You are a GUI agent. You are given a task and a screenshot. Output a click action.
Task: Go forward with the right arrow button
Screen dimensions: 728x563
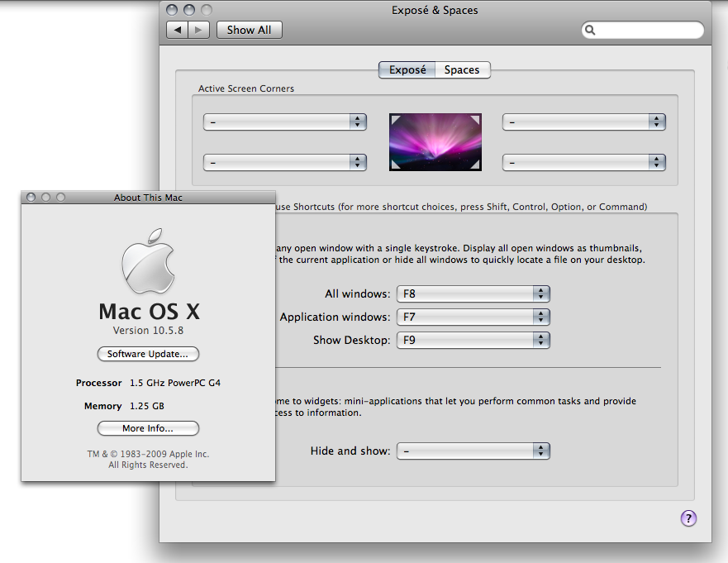pyautogui.click(x=198, y=31)
